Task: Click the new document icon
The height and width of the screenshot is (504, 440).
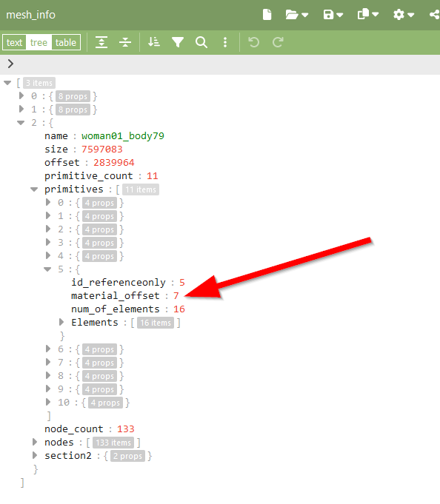Action: [267, 15]
